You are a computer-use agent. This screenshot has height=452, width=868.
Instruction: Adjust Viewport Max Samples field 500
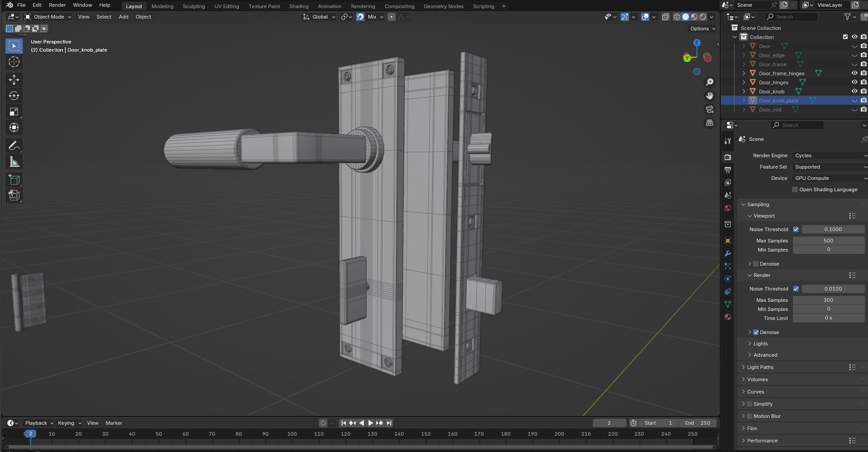click(829, 241)
